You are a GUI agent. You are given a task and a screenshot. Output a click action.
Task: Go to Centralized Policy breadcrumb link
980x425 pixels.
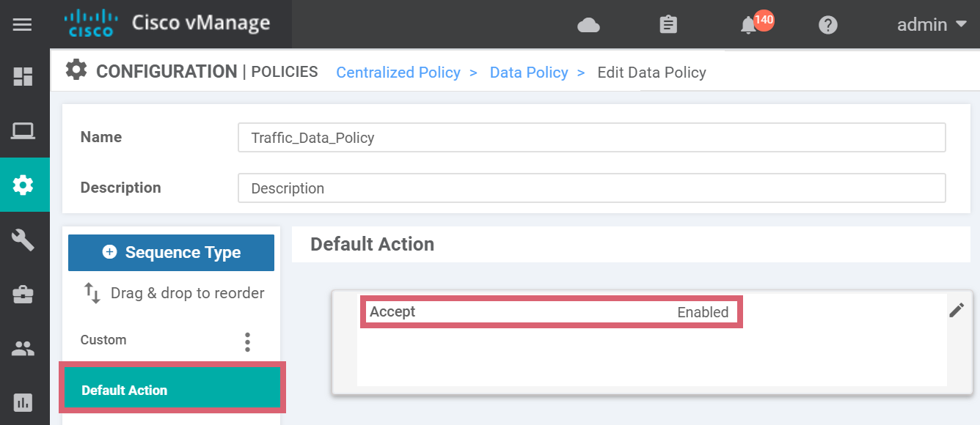point(398,73)
